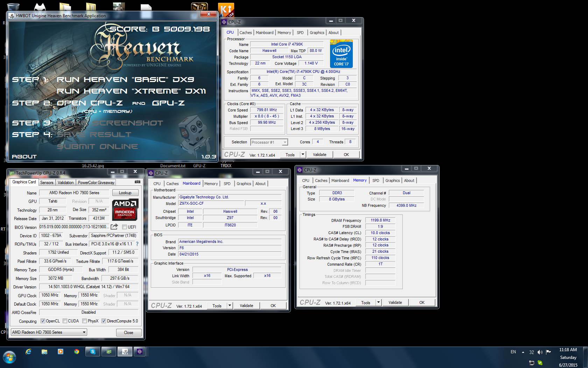Click the GPU-Z BIOS Version field
The image size is (588, 368).
[74, 227]
